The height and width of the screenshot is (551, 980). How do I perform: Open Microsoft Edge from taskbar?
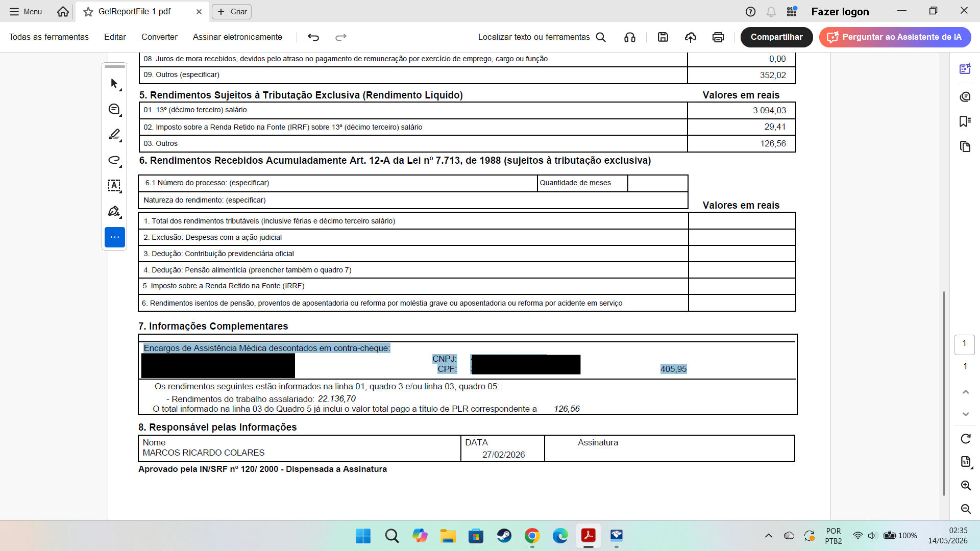560,536
